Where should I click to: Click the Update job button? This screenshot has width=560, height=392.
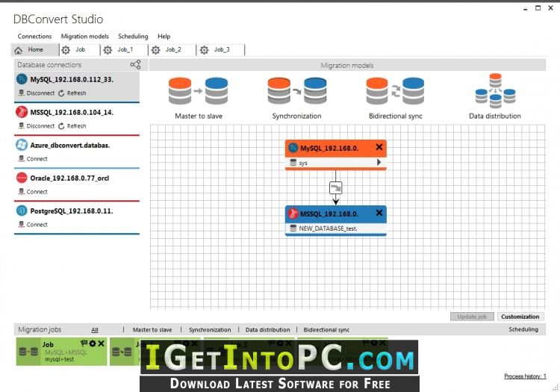tap(472, 317)
